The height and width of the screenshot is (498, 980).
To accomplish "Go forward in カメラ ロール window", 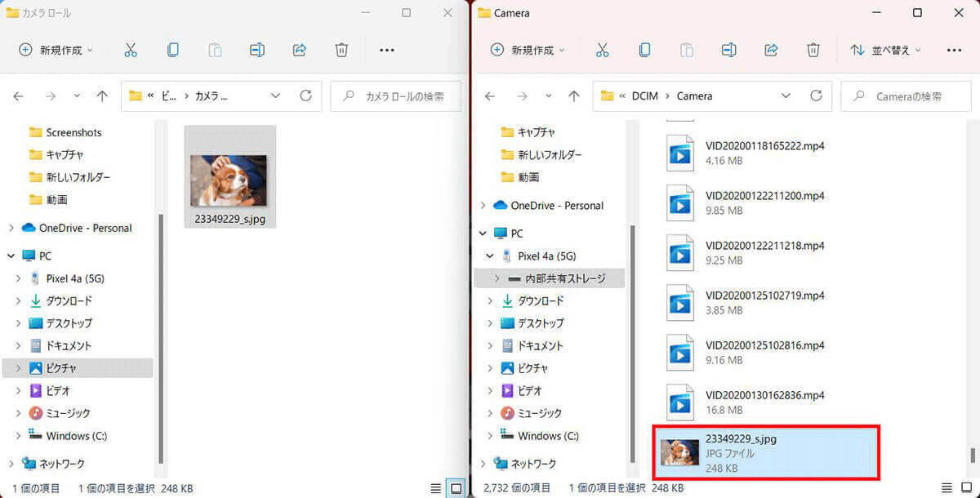I will [x=51, y=96].
